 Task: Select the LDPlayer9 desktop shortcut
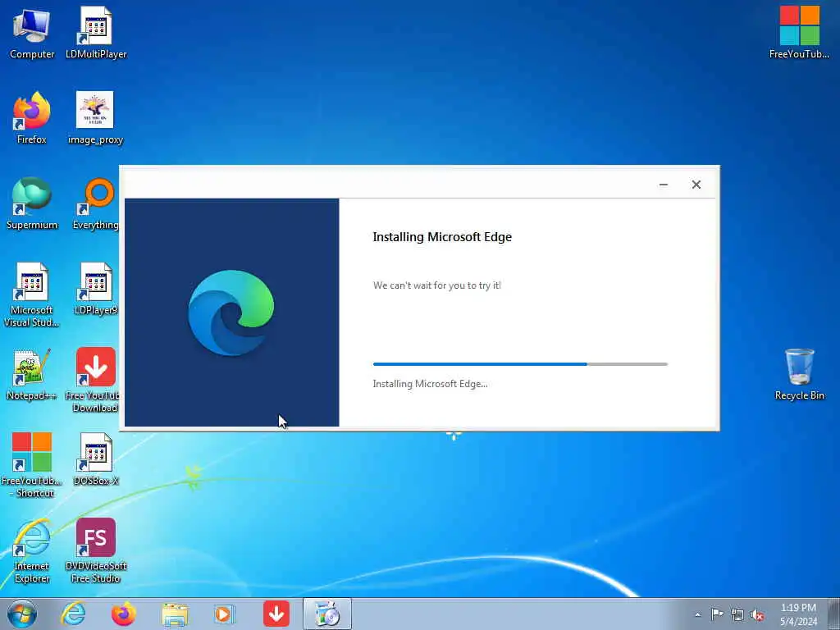tap(96, 290)
